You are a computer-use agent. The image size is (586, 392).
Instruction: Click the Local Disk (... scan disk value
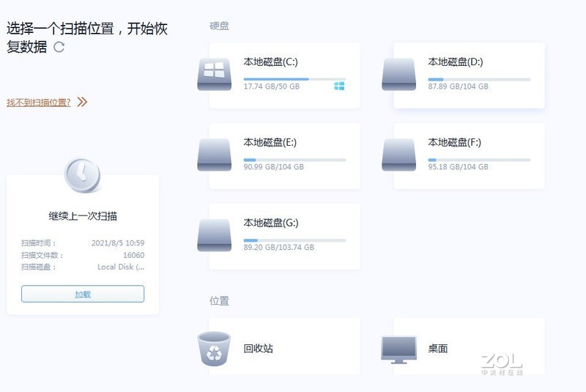pos(121,267)
